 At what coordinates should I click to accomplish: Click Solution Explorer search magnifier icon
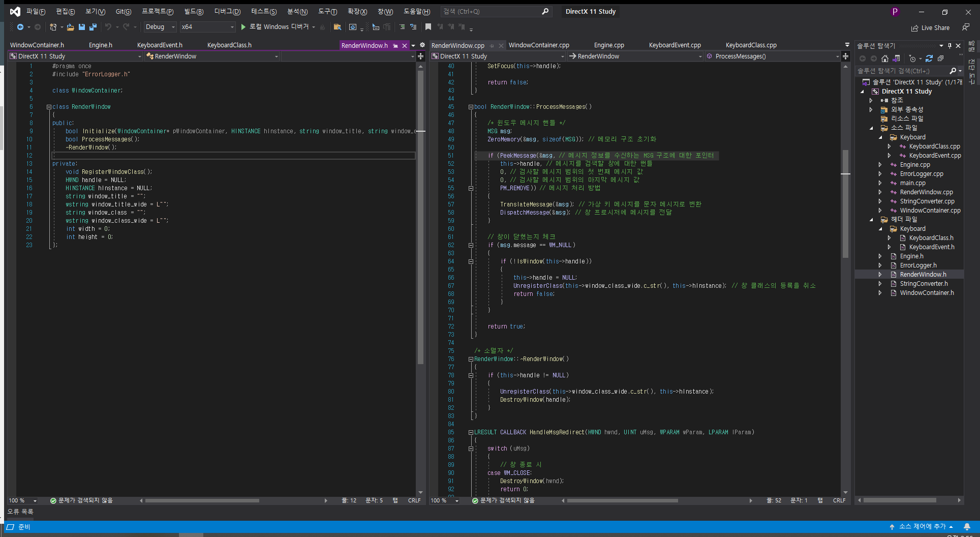point(953,71)
